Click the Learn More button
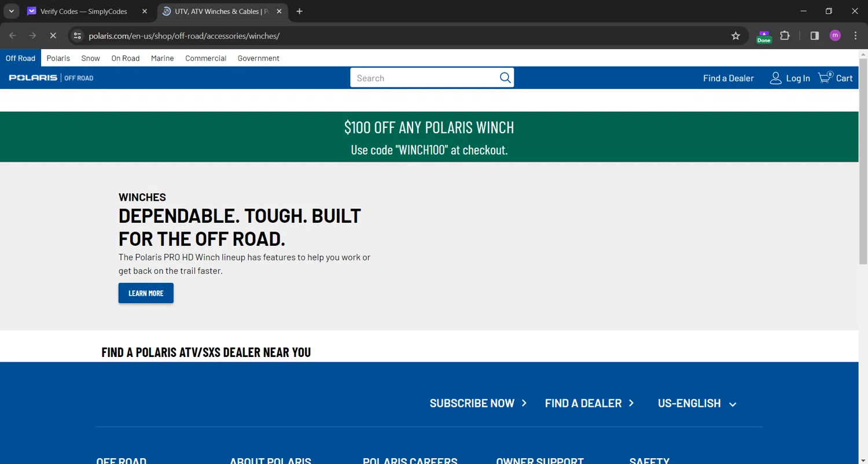Image resolution: width=868 pixels, height=464 pixels. 146,293
